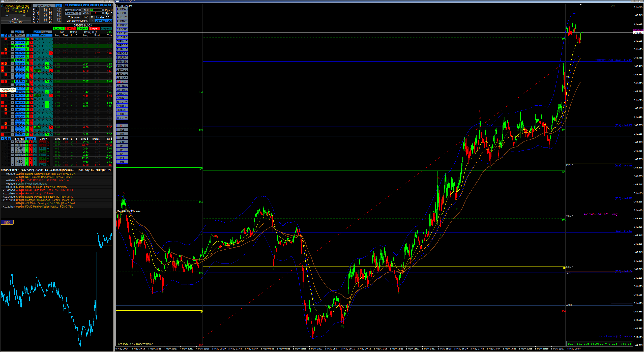Click the tilde button on EURJPY row
Image resolution: width=644 pixels, height=352 pixels.
pos(13,81)
